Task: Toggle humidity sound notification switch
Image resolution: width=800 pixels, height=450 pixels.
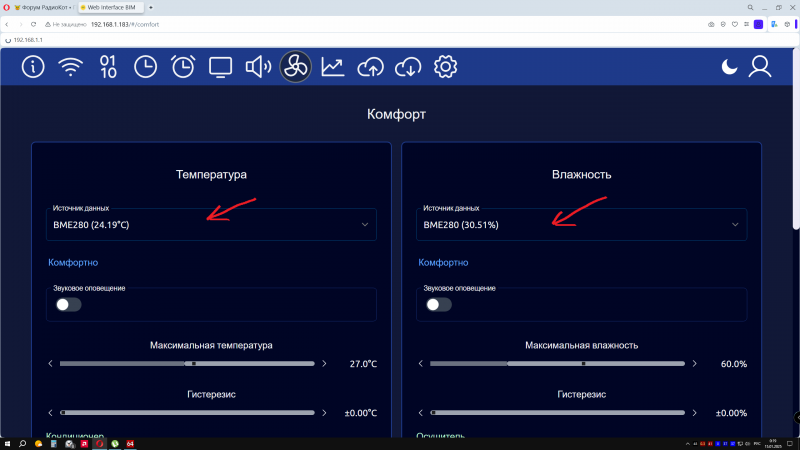Action: click(x=439, y=305)
